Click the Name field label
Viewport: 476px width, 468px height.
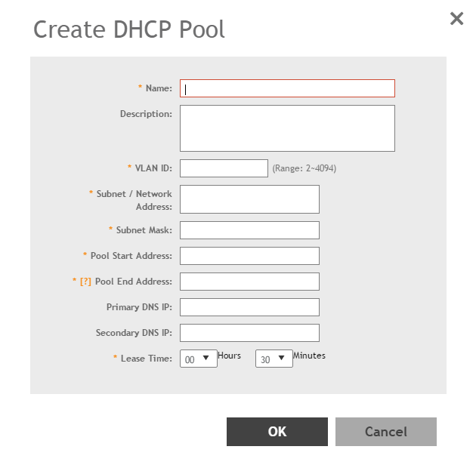(159, 88)
